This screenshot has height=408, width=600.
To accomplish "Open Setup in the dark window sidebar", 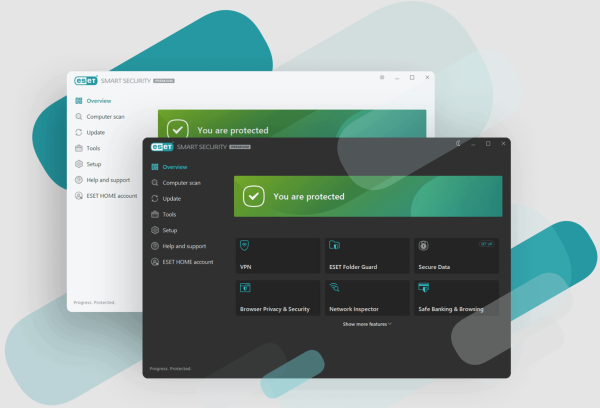I will pos(164,230).
